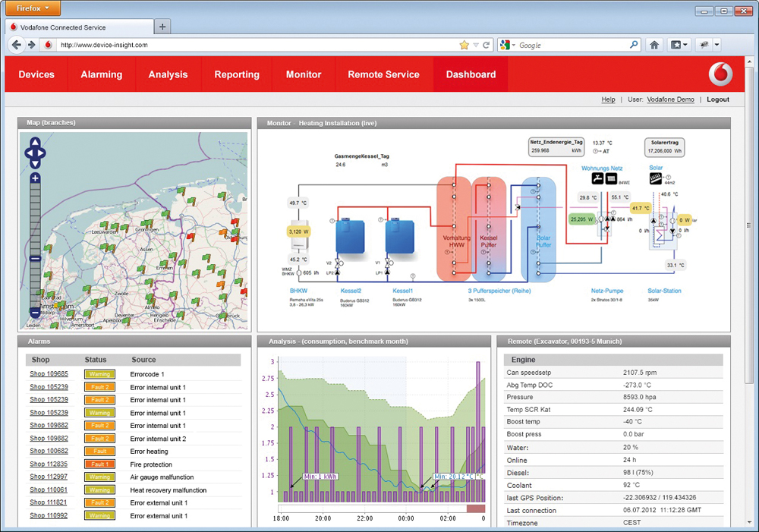Click the water tap icon under Wohnungs Netz
The width and height of the screenshot is (759, 532).
coord(597,179)
